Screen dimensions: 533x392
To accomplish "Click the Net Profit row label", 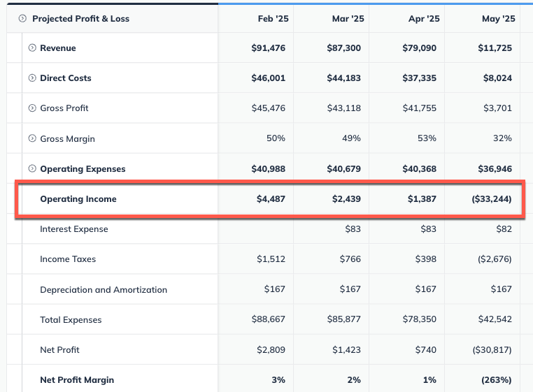I will [59, 350].
